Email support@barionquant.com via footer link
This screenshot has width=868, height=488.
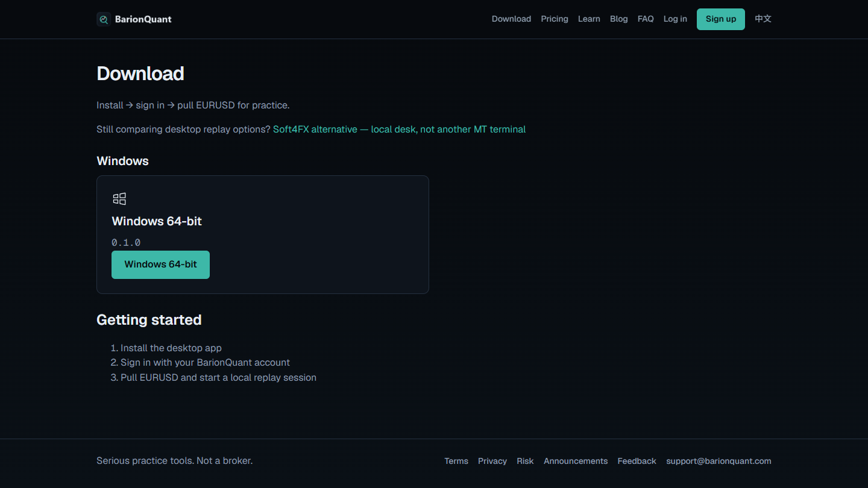click(x=719, y=461)
